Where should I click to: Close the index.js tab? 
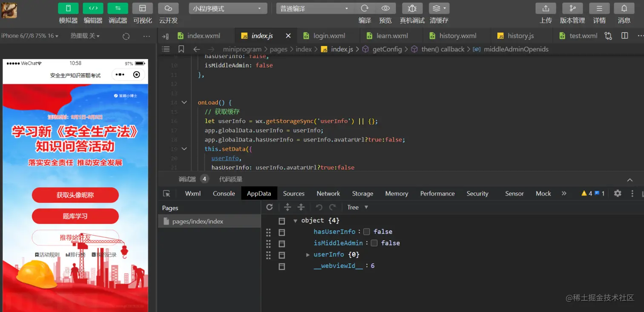point(288,36)
